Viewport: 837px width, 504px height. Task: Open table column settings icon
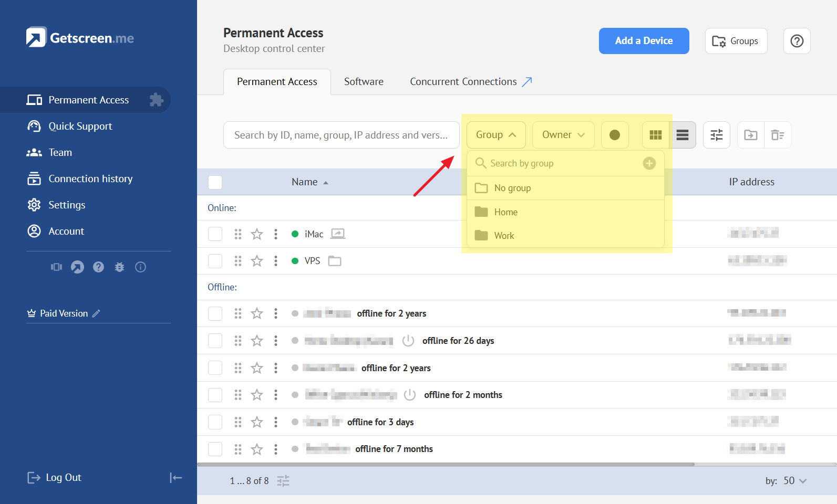coord(716,135)
